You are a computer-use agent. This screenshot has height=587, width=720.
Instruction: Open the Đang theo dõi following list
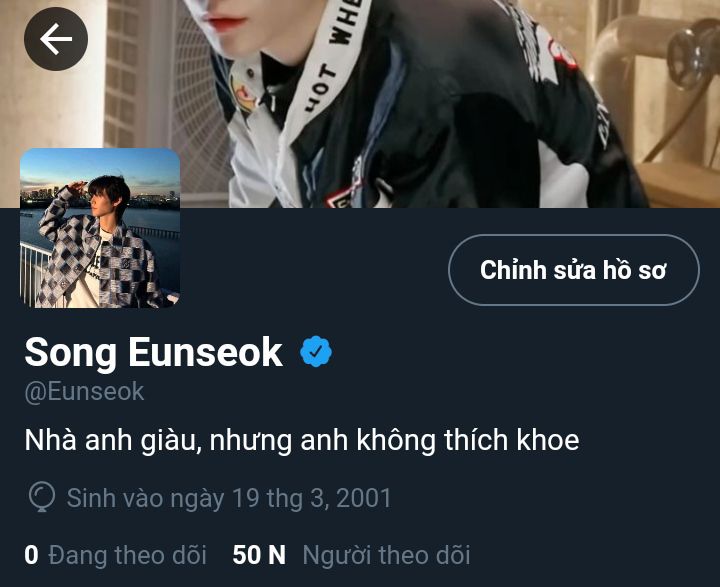[127, 555]
